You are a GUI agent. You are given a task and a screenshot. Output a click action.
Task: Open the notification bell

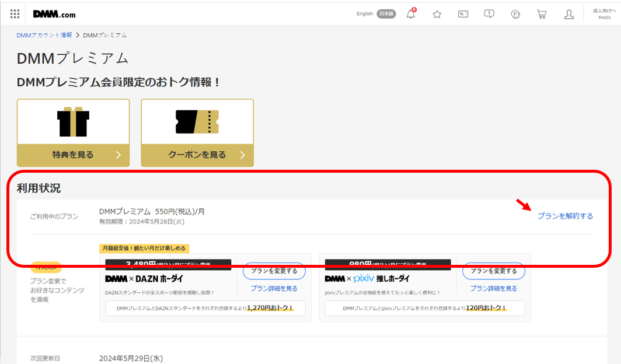coord(411,14)
